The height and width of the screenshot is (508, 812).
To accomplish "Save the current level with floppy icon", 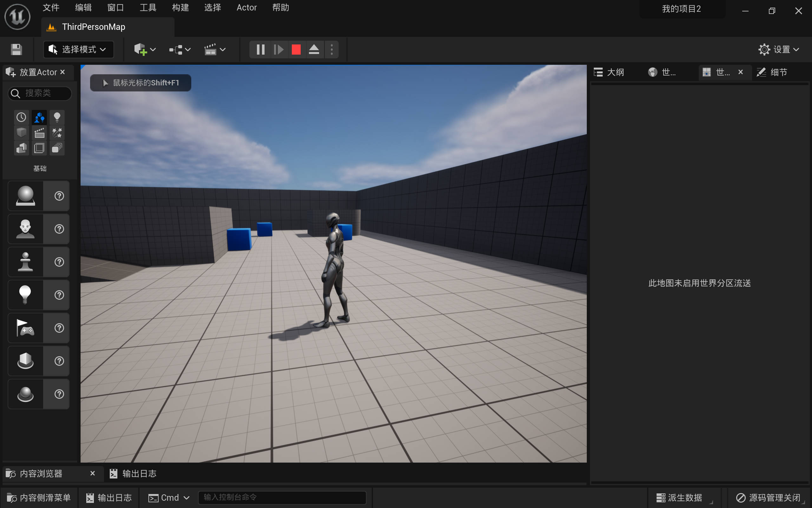I will pos(16,50).
